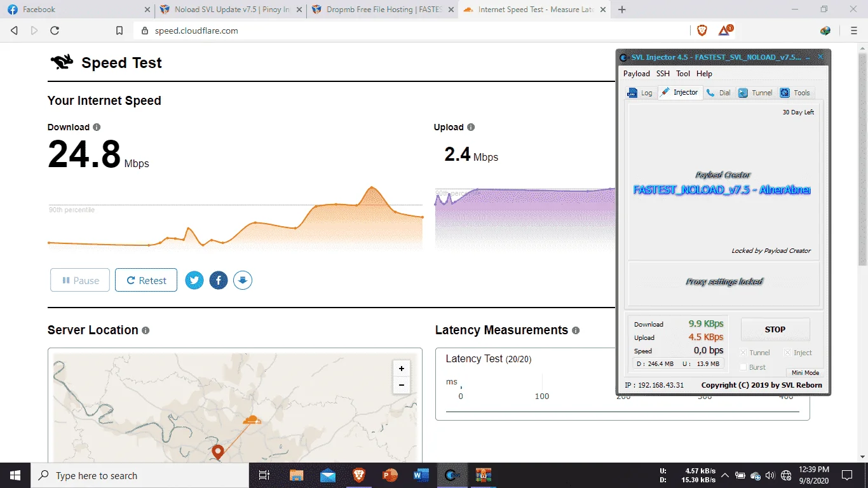Select the Injector tab

(x=680, y=92)
